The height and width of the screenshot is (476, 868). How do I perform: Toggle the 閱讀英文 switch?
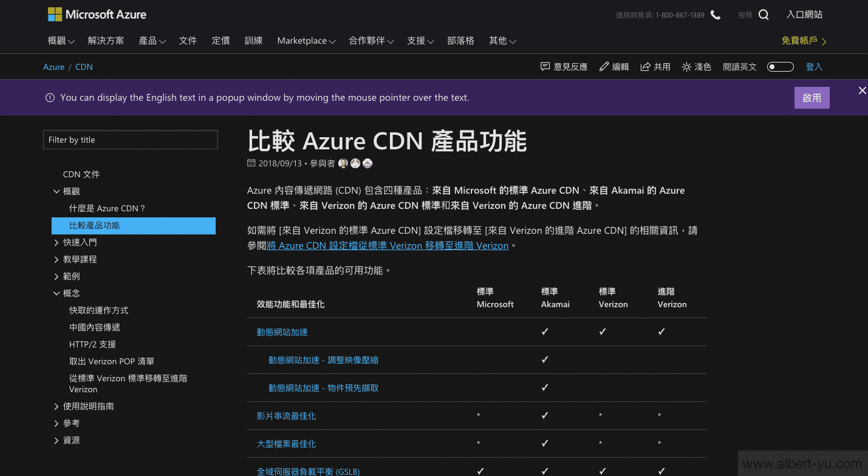pyautogui.click(x=781, y=67)
